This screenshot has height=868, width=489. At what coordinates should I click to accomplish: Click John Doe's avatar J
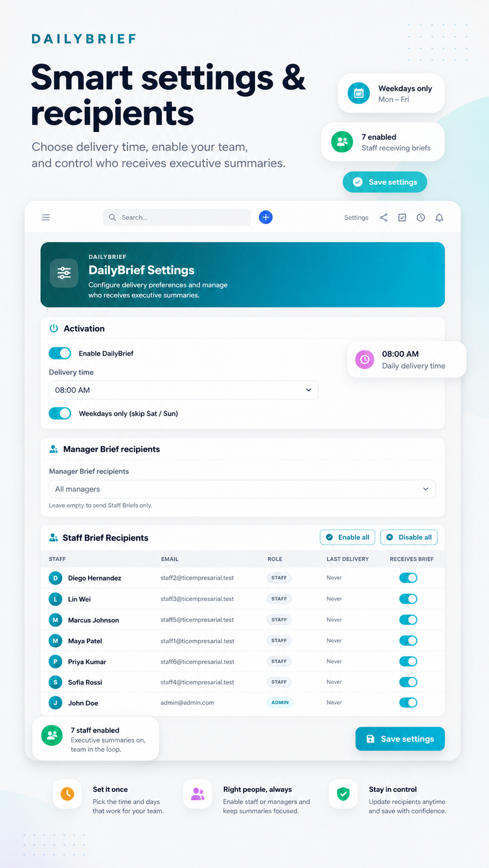(56, 703)
